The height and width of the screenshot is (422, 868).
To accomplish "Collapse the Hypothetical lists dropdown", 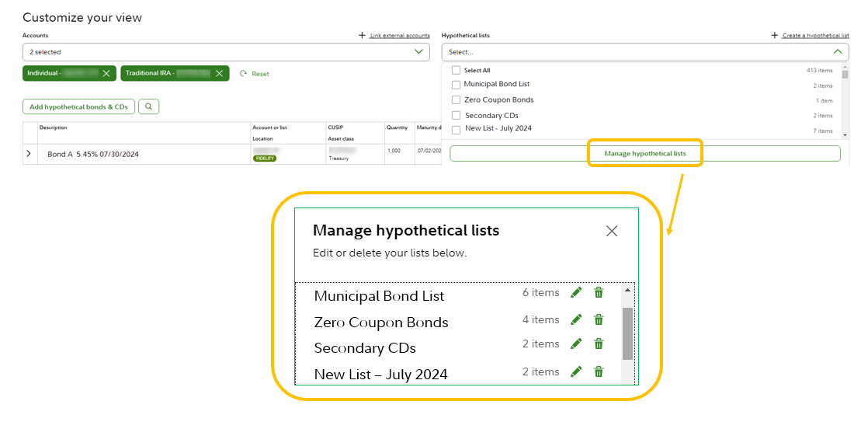I will tap(837, 52).
